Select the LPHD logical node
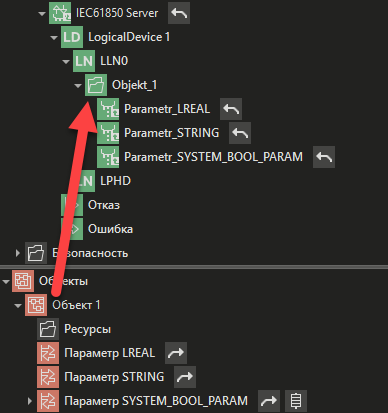This screenshot has height=413, width=388. [115, 181]
